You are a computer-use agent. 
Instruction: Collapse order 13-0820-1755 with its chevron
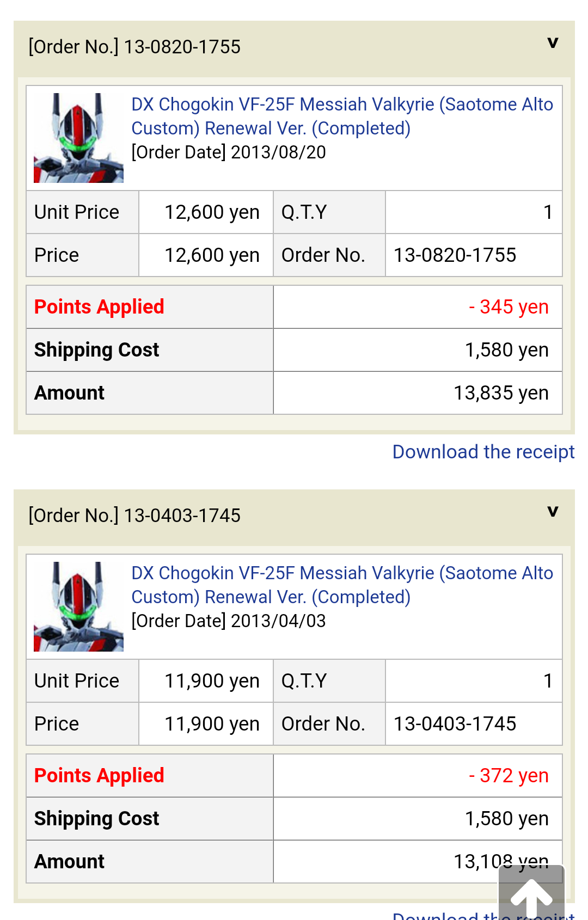point(553,43)
